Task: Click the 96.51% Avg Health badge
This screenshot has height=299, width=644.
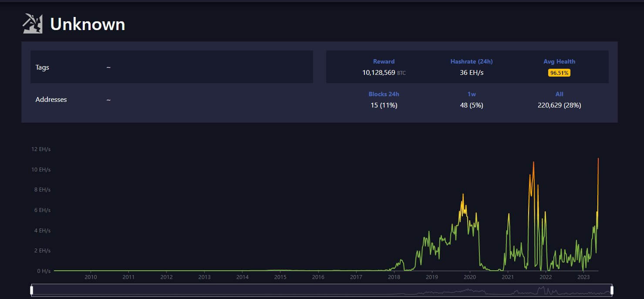Action: click(x=559, y=73)
